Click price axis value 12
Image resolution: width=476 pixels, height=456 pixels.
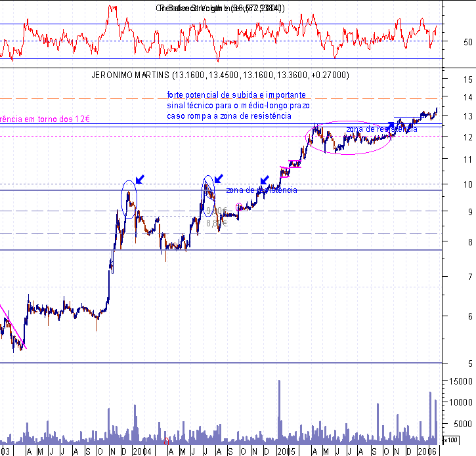pyautogui.click(x=468, y=137)
